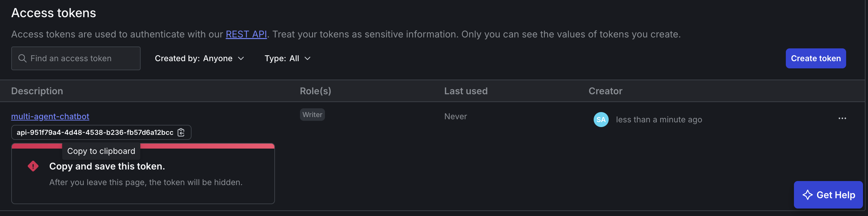
Task: Click the search magnifier icon
Action: (22, 58)
